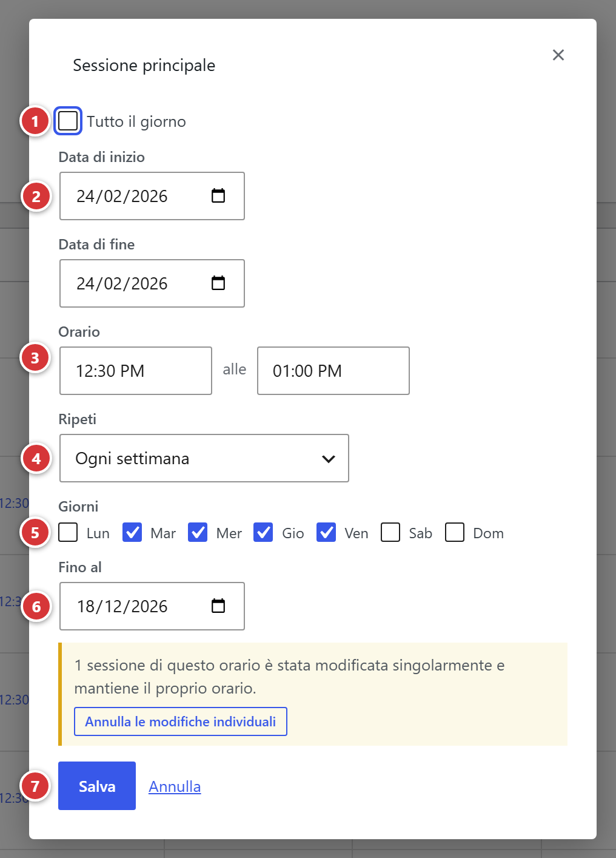
Task: Enable the Tutto il giorno checkbox
Action: (x=68, y=121)
